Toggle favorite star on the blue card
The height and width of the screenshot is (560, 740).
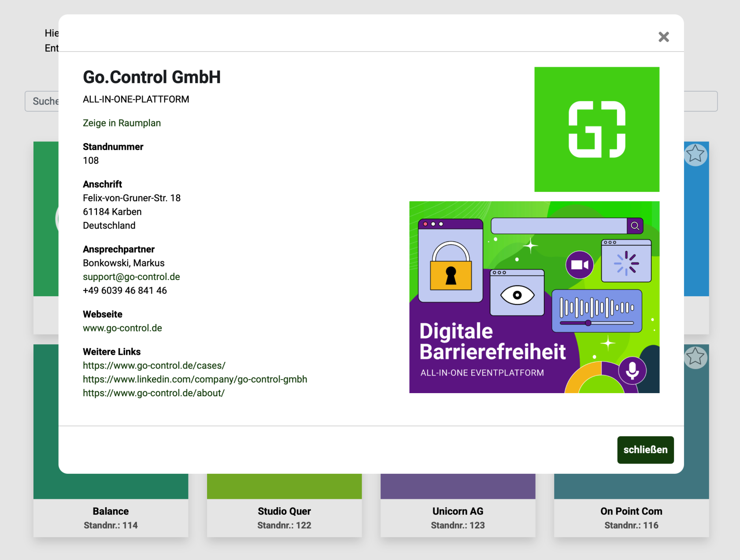(696, 154)
